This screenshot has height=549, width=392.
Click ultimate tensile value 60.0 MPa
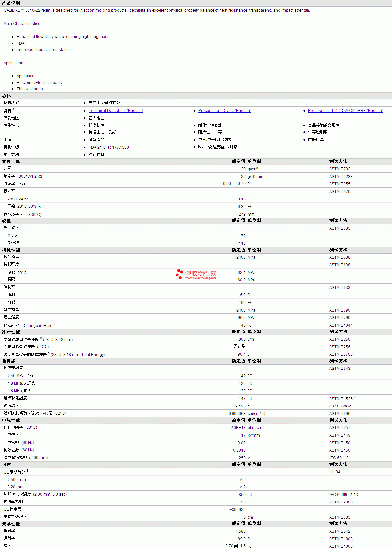[x=247, y=280]
